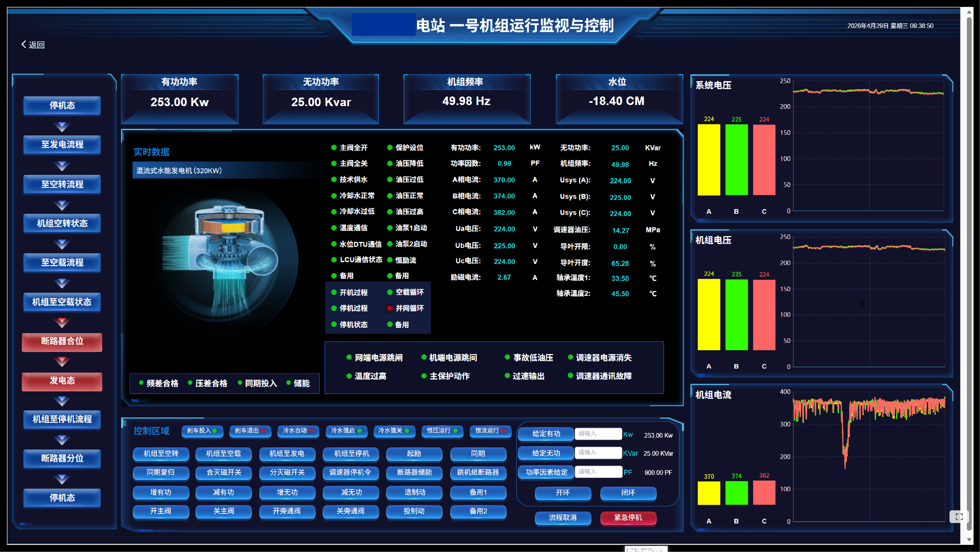Click the 投制动 apply brake command
Screen dimensions: 980x552
[414, 512]
